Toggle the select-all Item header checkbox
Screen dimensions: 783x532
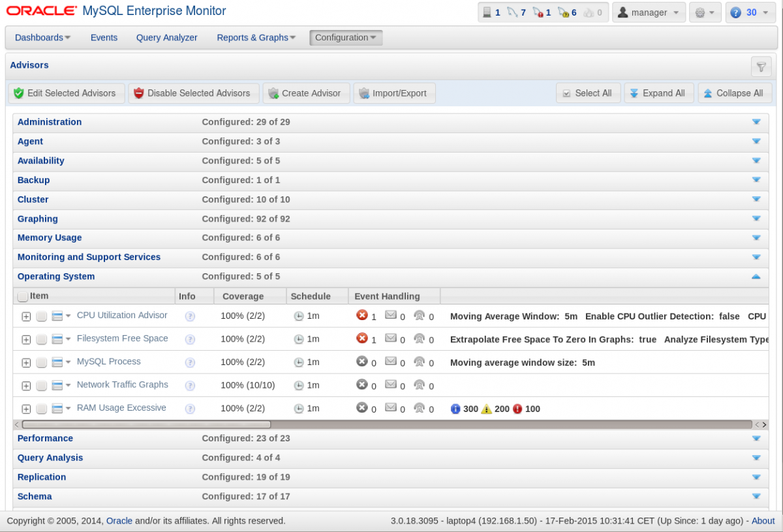pyautogui.click(x=23, y=297)
